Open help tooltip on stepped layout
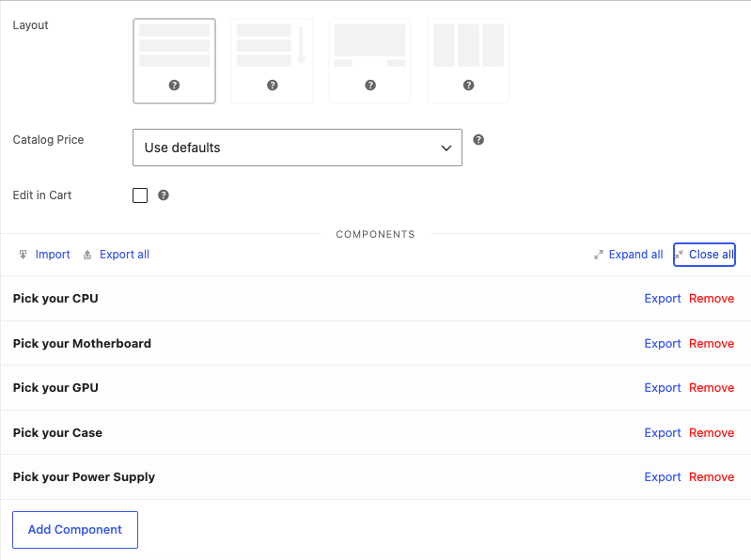751x560 pixels. pyautogui.click(x=370, y=86)
